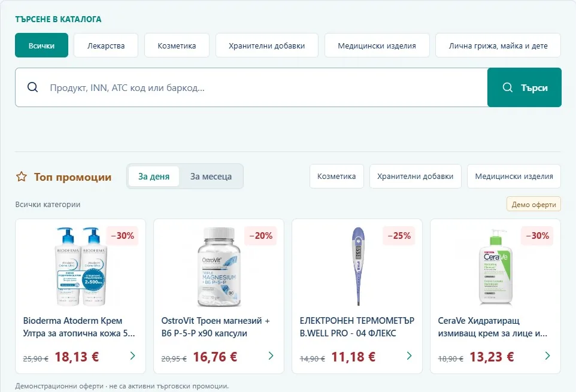Click the arrow on the Bioderma card
Screen dimensions: 576x392
pos(132,355)
